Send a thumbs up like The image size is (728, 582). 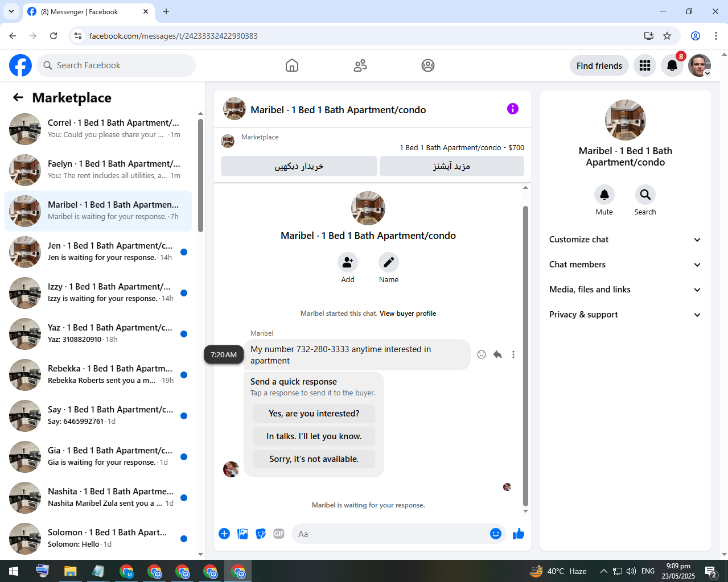(519, 534)
